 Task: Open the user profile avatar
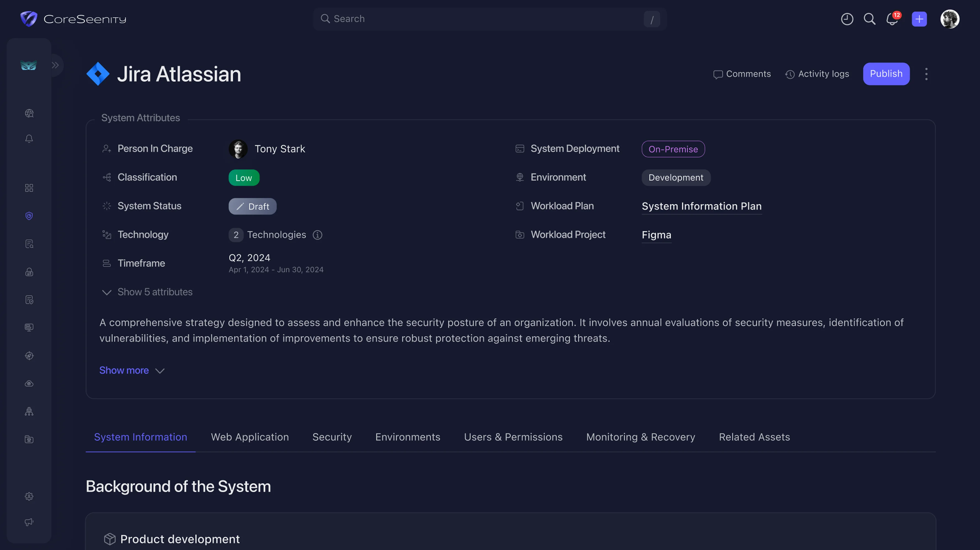(950, 19)
